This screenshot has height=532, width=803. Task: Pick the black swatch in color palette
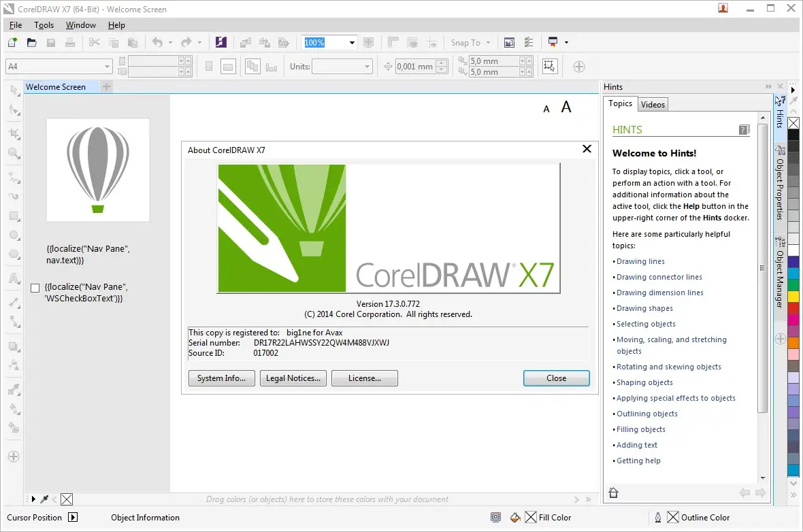pyautogui.click(x=793, y=135)
